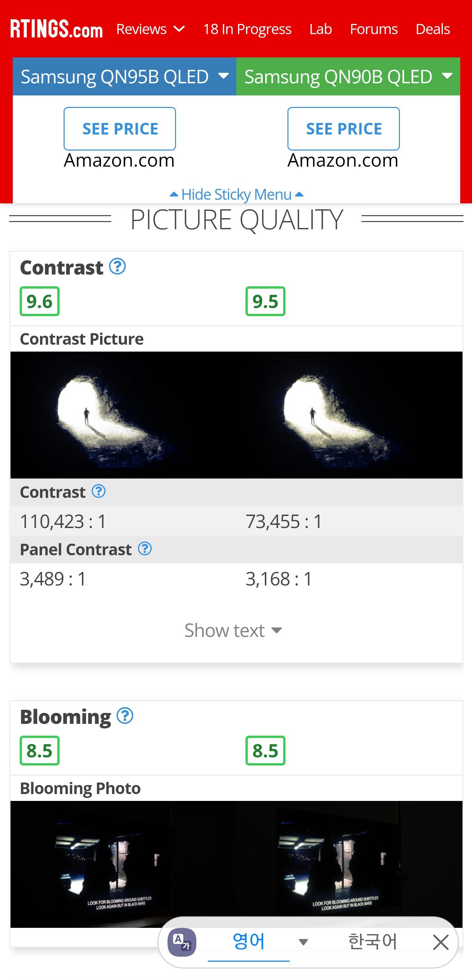Tap the translate icon in translation bar
The height and width of the screenshot is (980, 472).
coord(182,942)
